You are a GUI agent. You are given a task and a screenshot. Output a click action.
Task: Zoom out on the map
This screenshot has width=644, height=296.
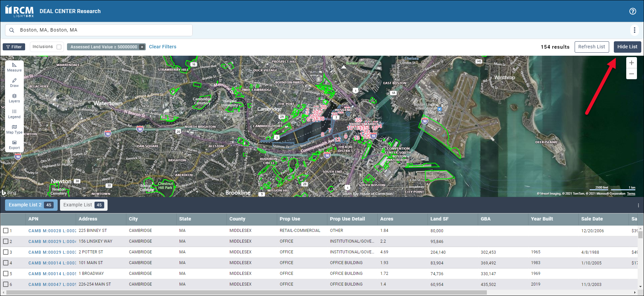pyautogui.click(x=631, y=74)
